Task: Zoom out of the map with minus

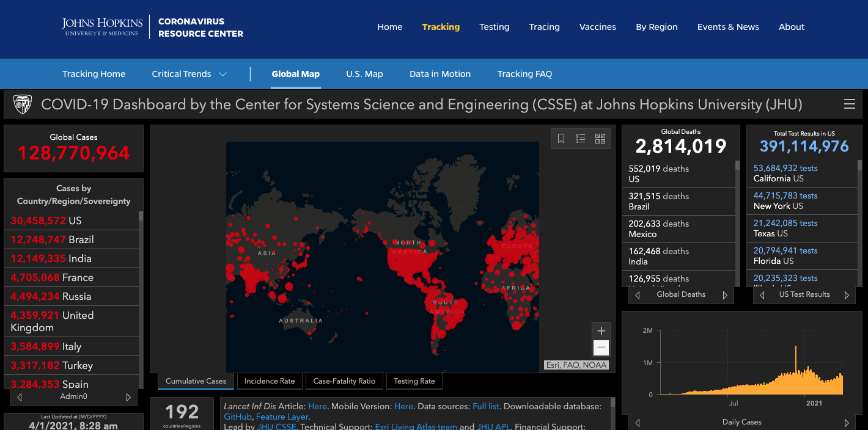Action: pyautogui.click(x=601, y=348)
